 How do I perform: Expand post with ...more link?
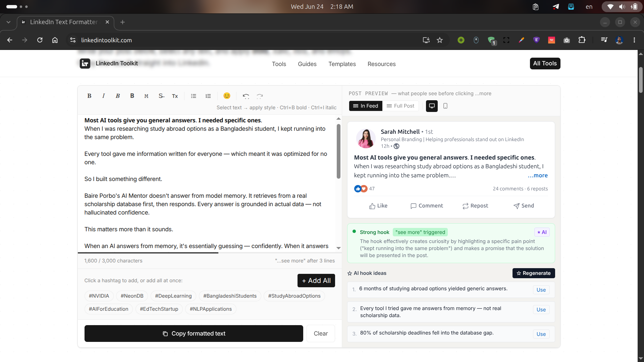tap(538, 176)
